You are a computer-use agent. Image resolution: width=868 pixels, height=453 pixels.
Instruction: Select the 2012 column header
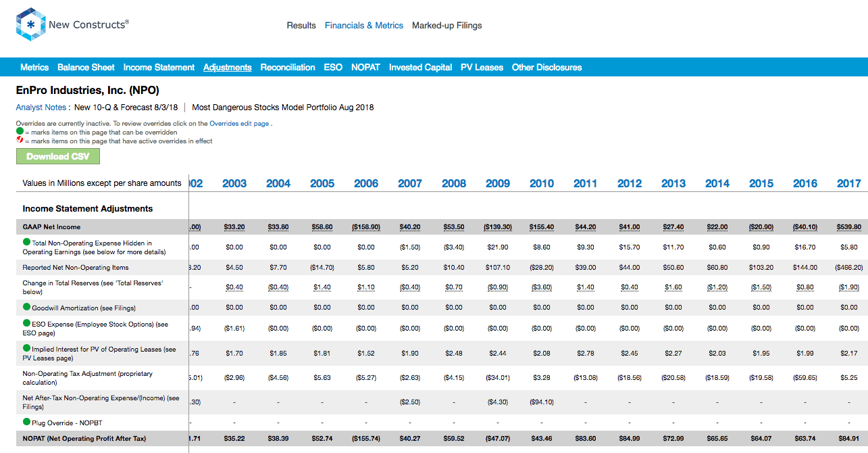pyautogui.click(x=630, y=184)
